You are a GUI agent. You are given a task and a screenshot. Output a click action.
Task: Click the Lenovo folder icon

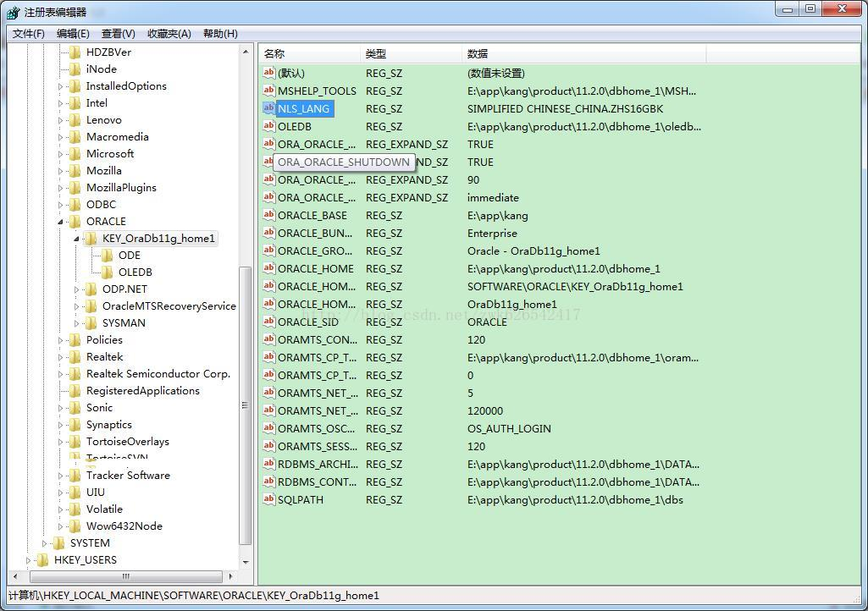[x=75, y=120]
